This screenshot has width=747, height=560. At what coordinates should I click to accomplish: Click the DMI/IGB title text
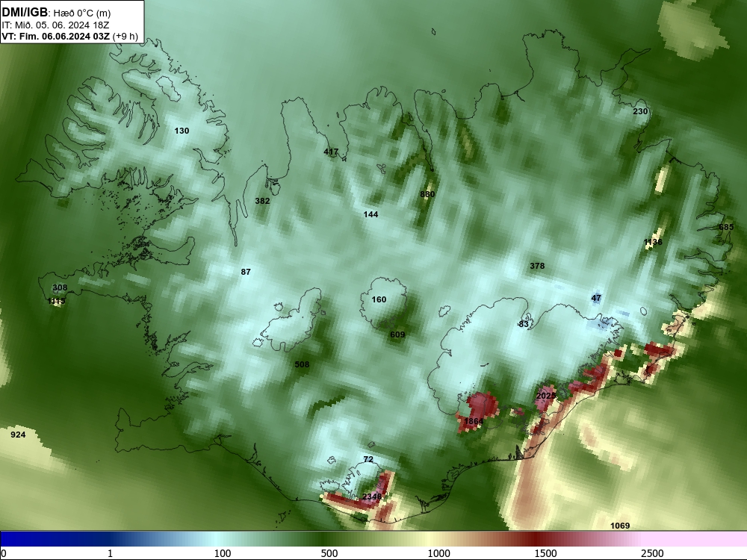coord(25,13)
